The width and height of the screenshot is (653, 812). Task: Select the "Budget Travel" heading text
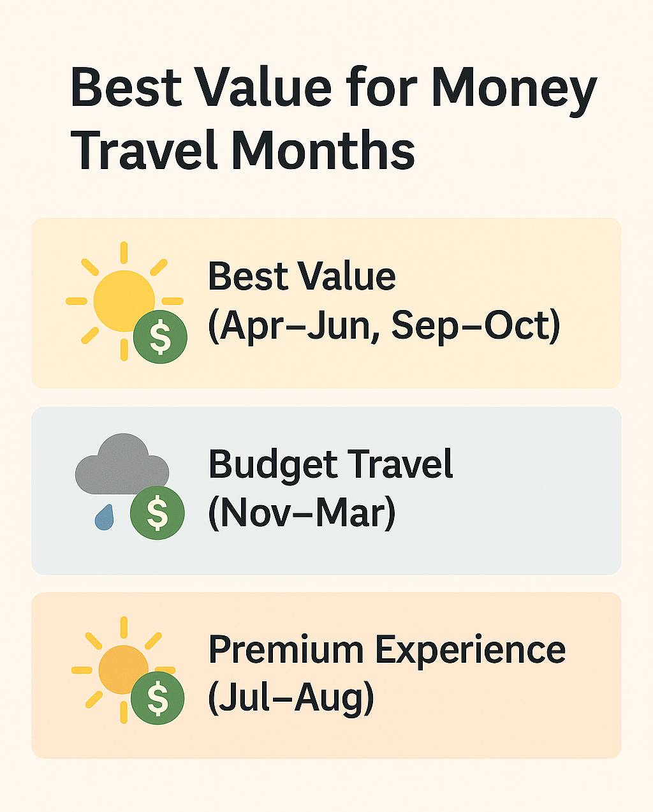click(330, 464)
